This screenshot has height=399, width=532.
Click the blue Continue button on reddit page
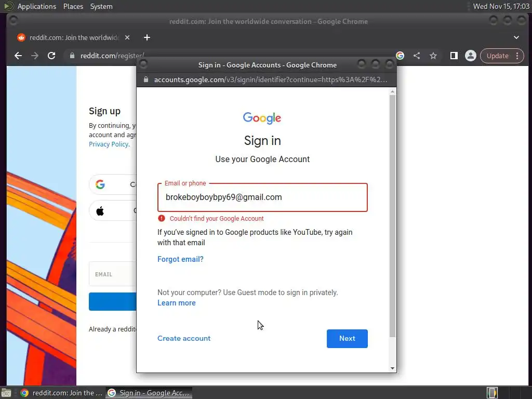(113, 301)
